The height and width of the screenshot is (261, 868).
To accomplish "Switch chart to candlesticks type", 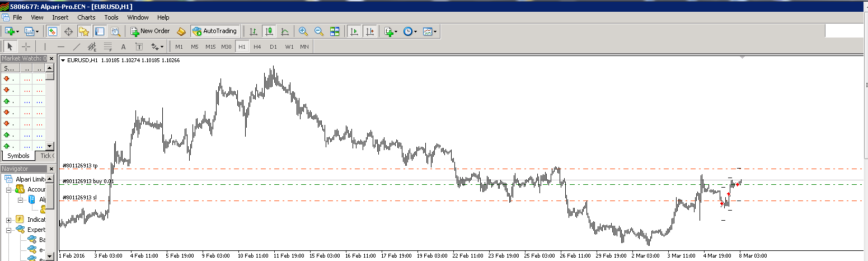I will coord(269,31).
